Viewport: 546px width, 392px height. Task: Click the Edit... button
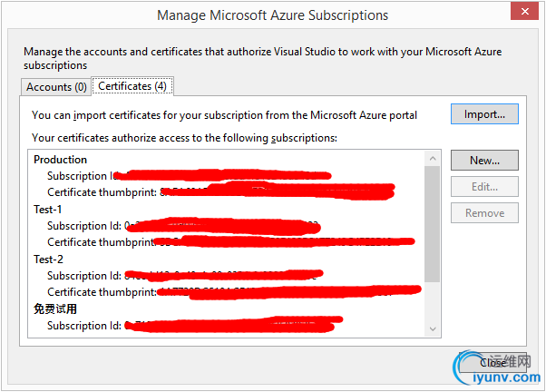pos(484,187)
